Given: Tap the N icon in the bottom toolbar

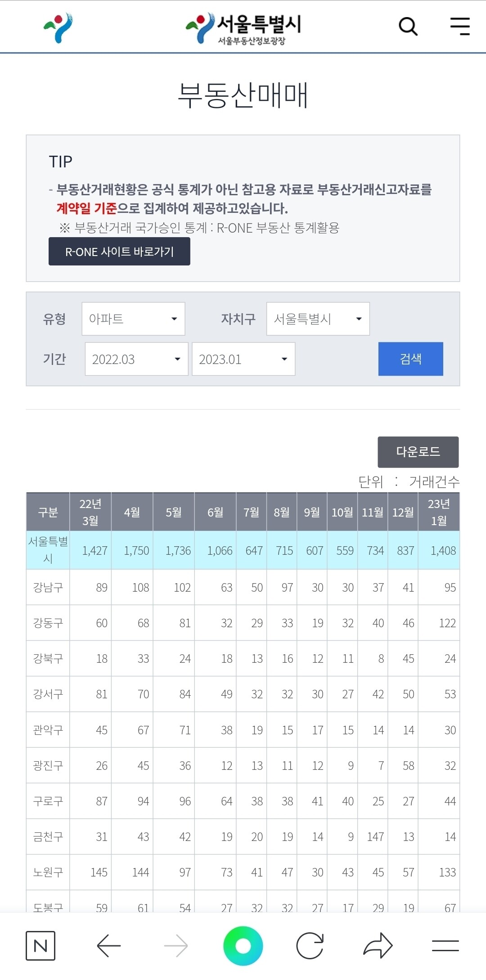Looking at the screenshot, I should click(40, 945).
